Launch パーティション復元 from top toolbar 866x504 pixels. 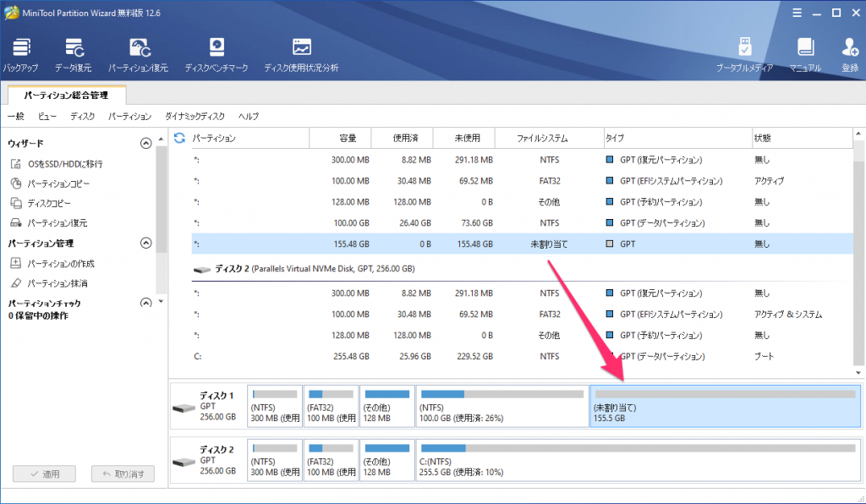[x=138, y=55]
